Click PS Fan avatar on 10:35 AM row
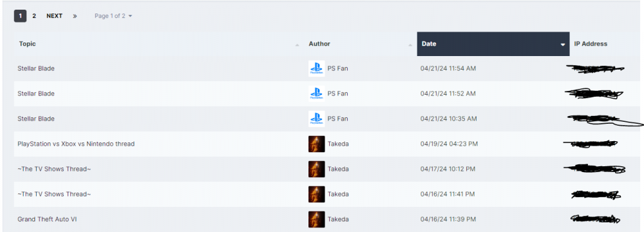644x232 pixels. pyautogui.click(x=317, y=119)
